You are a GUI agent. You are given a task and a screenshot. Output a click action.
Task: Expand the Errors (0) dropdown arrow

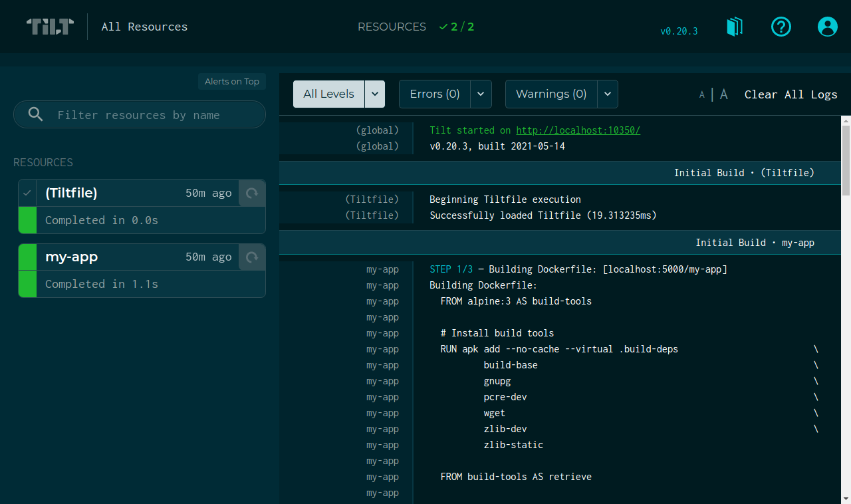click(481, 94)
